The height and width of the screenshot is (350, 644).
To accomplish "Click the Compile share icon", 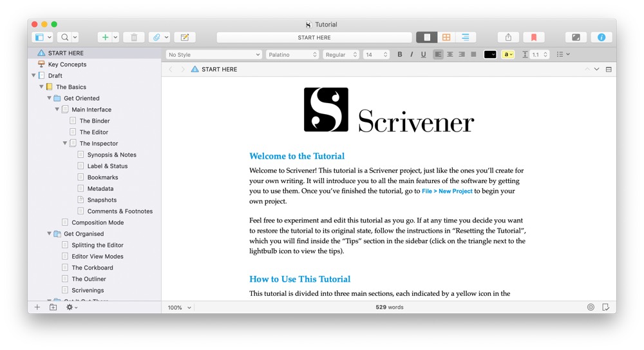I will tap(509, 37).
